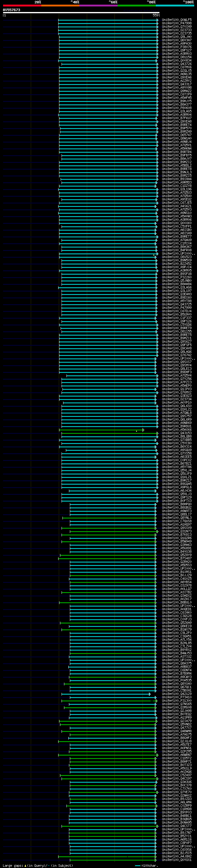
Task: Open hit UniRef100_P38076
Action: [x=177, y=47]
